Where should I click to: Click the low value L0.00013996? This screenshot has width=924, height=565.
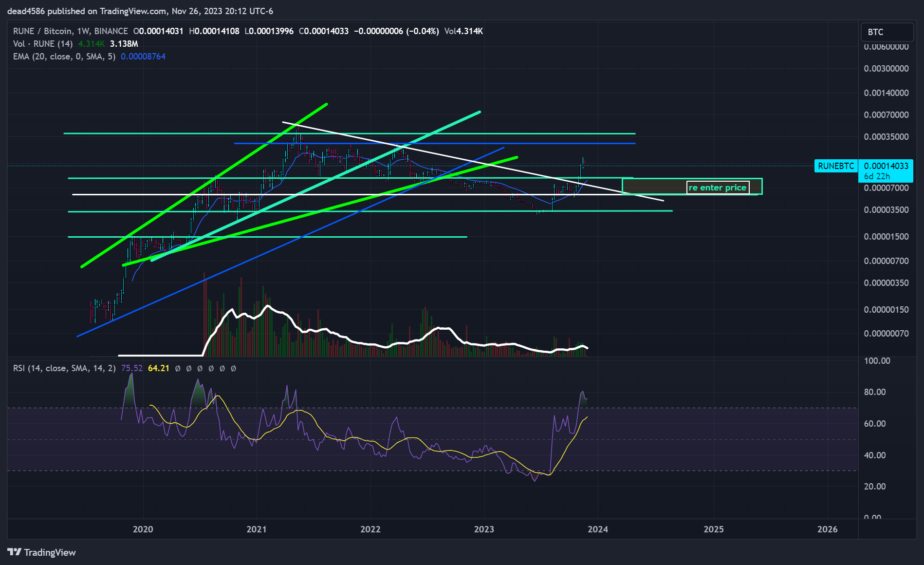tap(269, 31)
